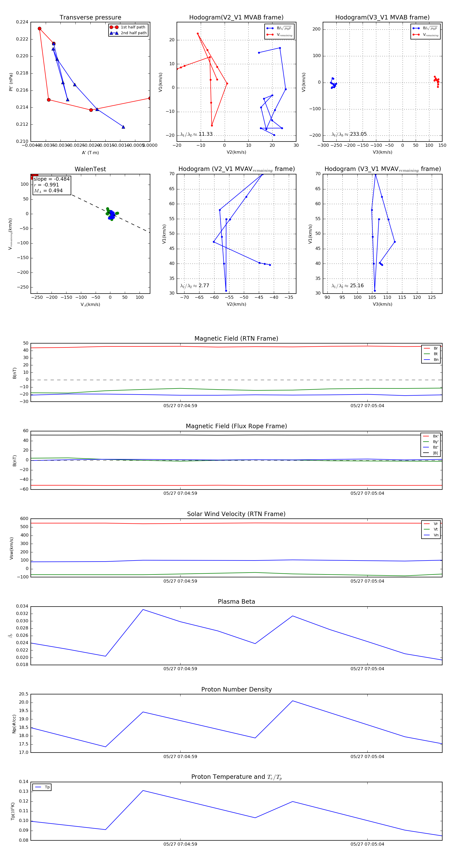The width and height of the screenshot is (473, 868).
Task: Click the top-left red marker in Transverse pressure plot
Action: click(39, 29)
